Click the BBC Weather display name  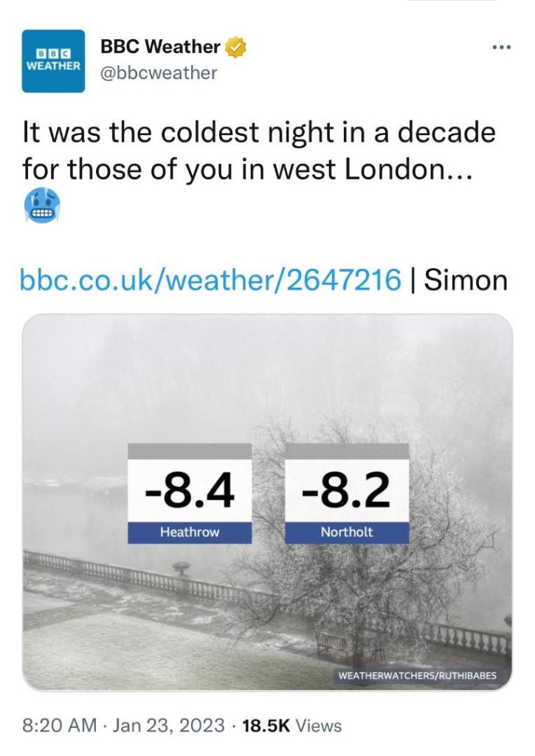(x=159, y=47)
